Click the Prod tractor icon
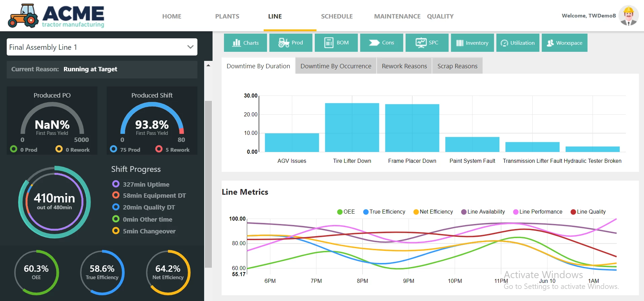Viewport: 644px width, 301px height. coord(284,43)
